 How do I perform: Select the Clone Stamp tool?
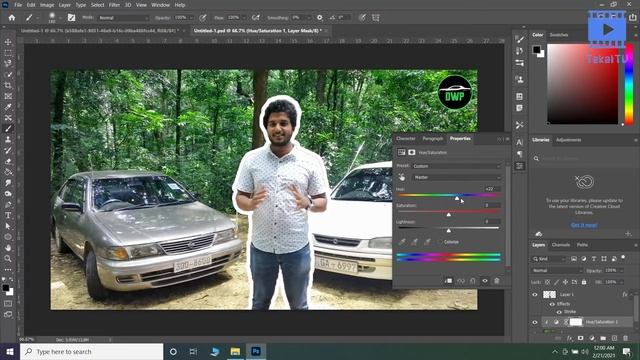[8, 140]
